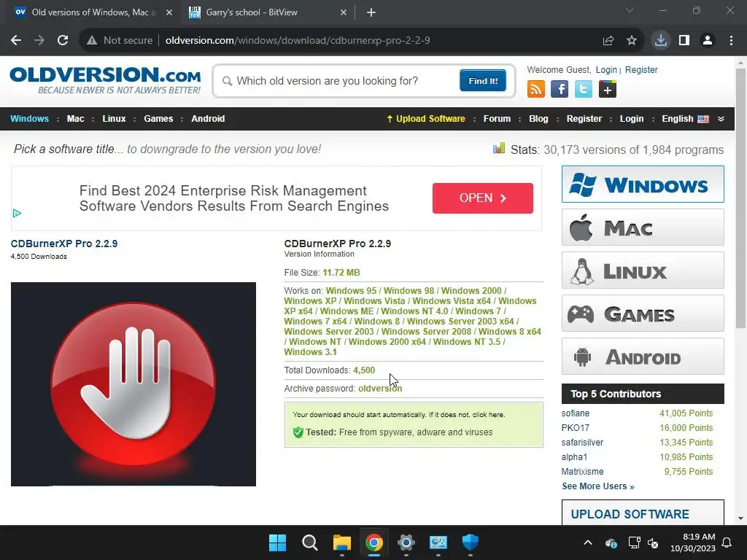This screenshot has height=560, width=747.
Task: Click the OldVersion.com logo
Action: point(105,80)
